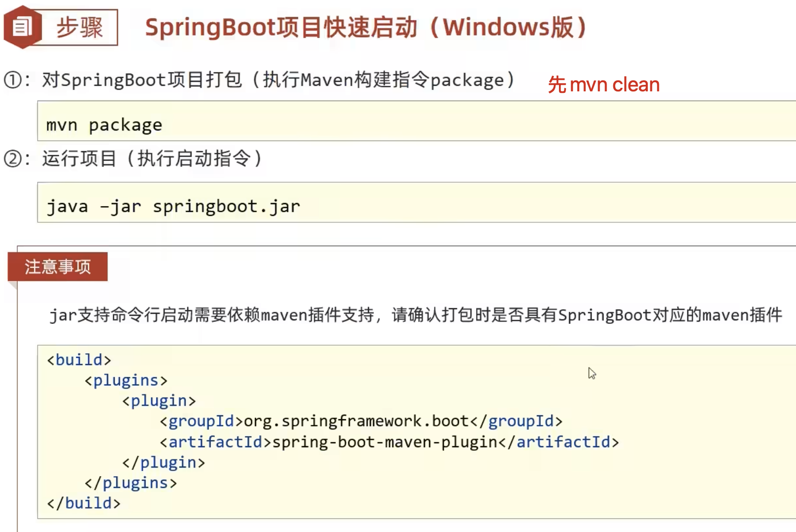Click the closing </plugins> tag

point(131,483)
